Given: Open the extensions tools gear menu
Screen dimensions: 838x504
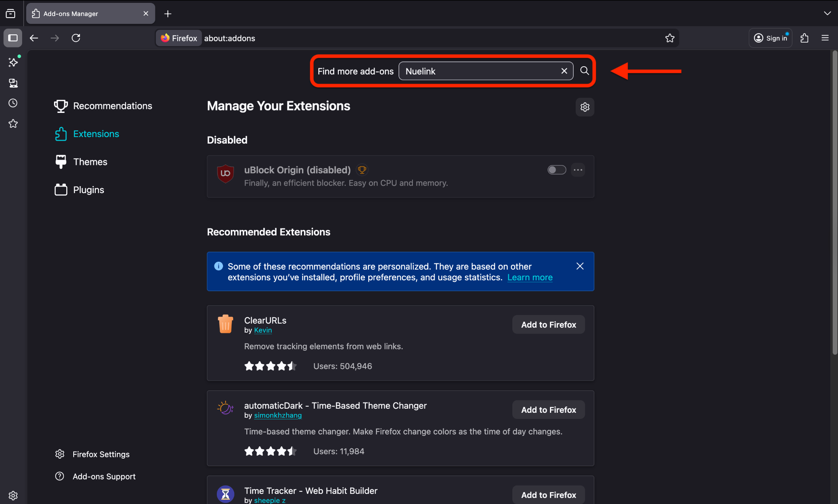Looking at the screenshot, I should pos(585,107).
